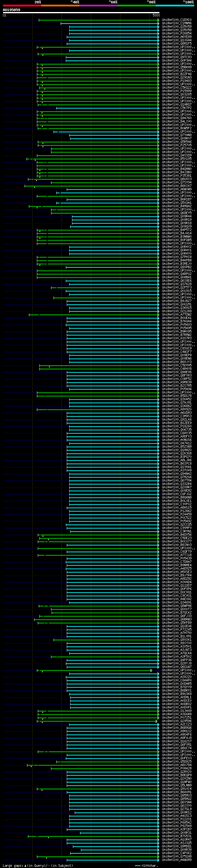Click the purple ~60% legend segment
The image size is (197, 868).
pyautogui.click(x=98, y=6)
